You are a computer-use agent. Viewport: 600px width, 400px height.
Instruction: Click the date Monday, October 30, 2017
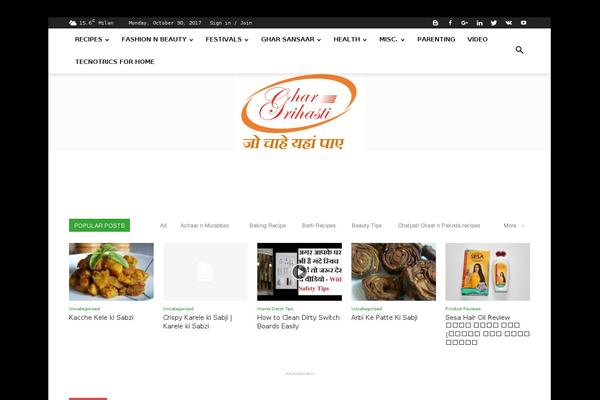click(x=165, y=23)
